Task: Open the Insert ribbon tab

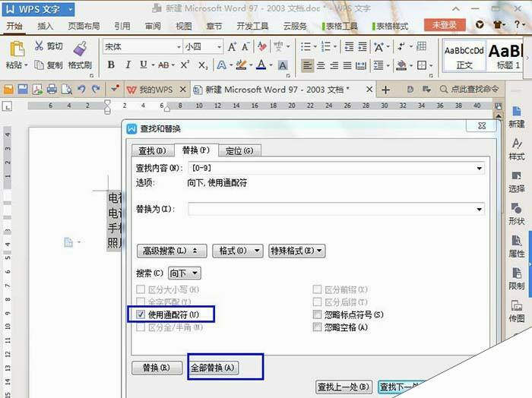Action: click(x=45, y=26)
